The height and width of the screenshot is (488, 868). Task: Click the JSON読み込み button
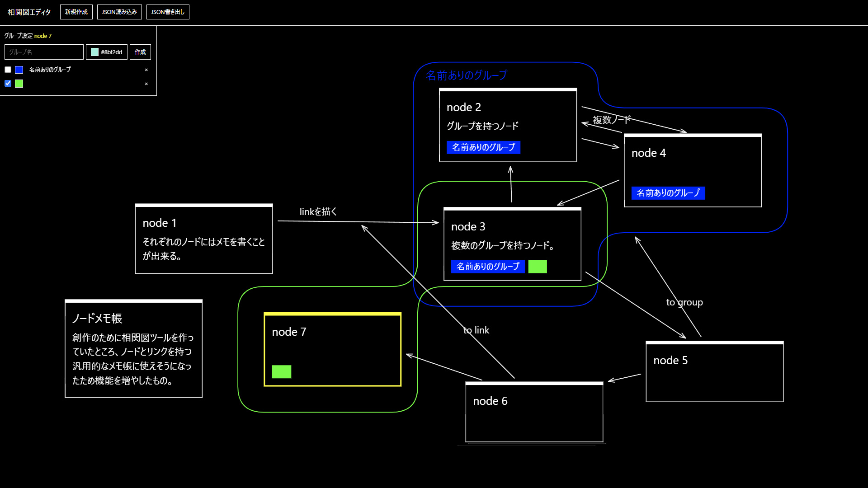tap(119, 12)
